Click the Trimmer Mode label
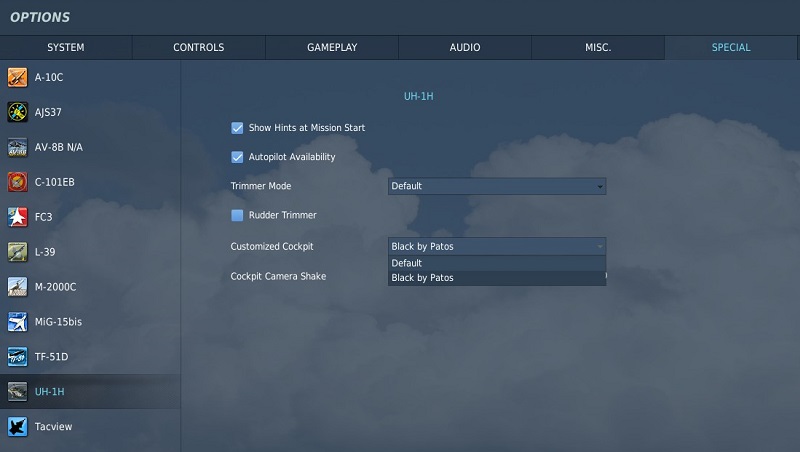 coord(261,186)
